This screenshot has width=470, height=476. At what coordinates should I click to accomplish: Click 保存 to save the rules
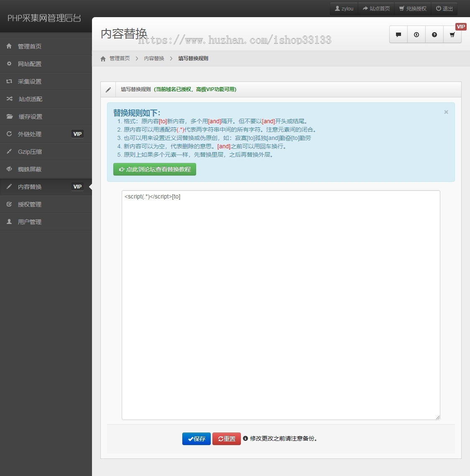point(197,439)
